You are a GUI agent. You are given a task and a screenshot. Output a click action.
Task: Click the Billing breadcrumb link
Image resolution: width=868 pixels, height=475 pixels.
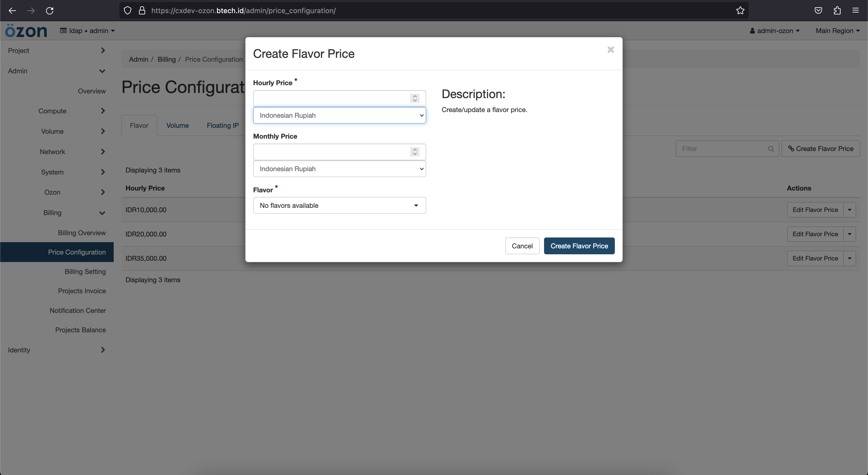pos(166,59)
